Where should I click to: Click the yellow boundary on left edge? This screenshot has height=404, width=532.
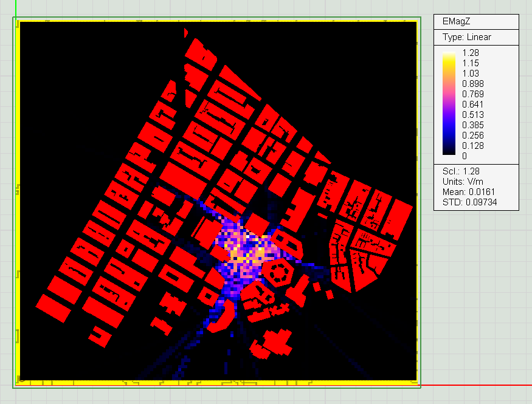pos(19,200)
